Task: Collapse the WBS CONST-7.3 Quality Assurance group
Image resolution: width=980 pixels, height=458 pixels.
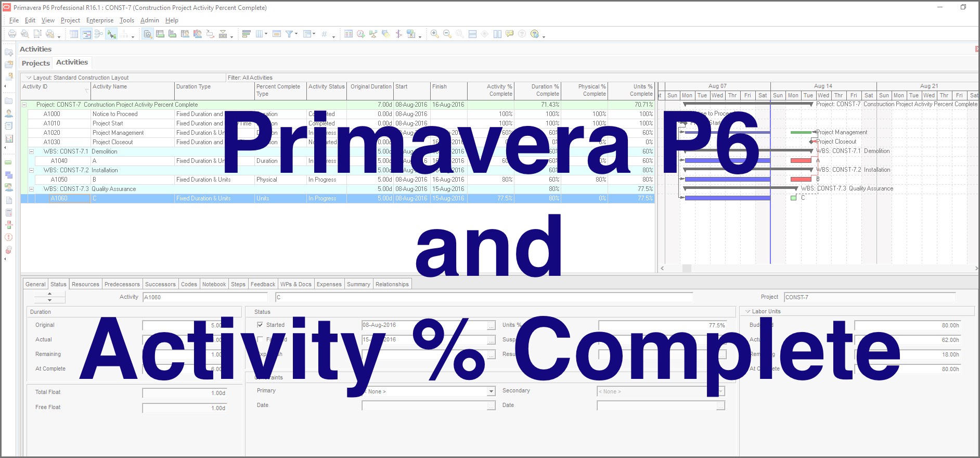Action: (31, 189)
